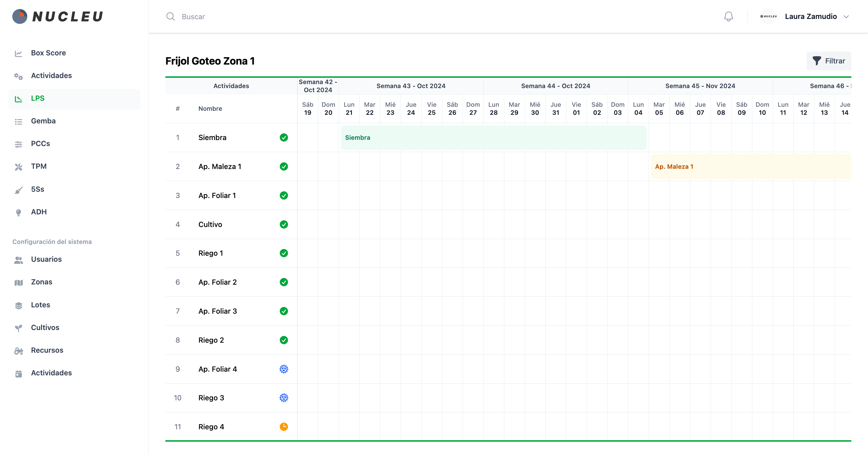Click the search magnifier icon
Screen dimensions: 868x454
(170, 17)
